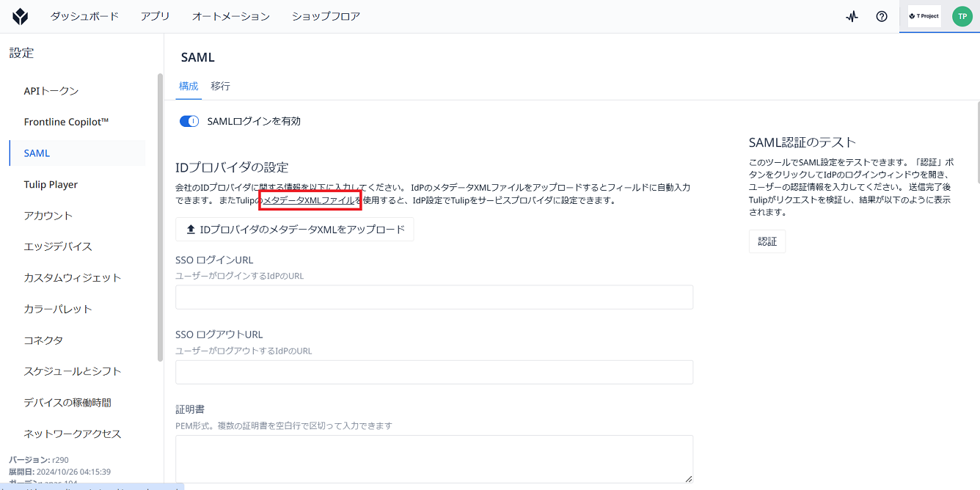Click the 展開日 2024/10/26 04:15:39 text
The height and width of the screenshot is (490, 980).
pos(59,472)
